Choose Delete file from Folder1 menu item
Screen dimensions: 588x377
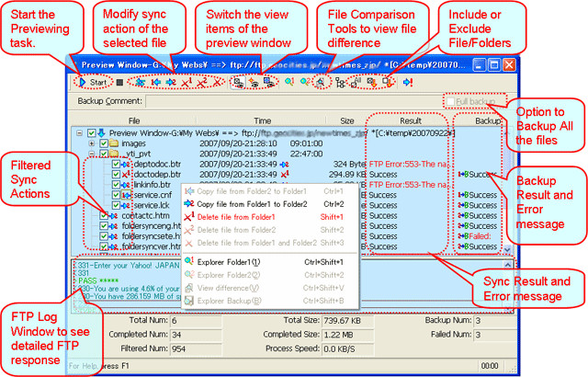[x=269, y=217]
